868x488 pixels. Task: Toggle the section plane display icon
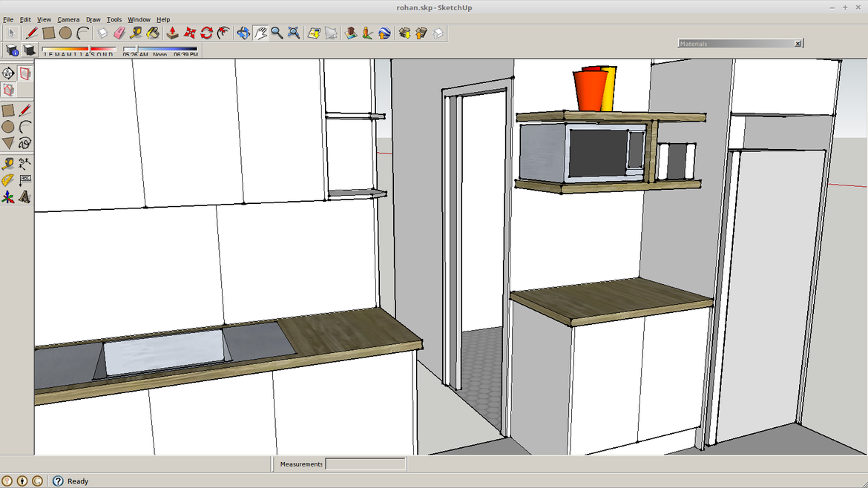click(25, 73)
